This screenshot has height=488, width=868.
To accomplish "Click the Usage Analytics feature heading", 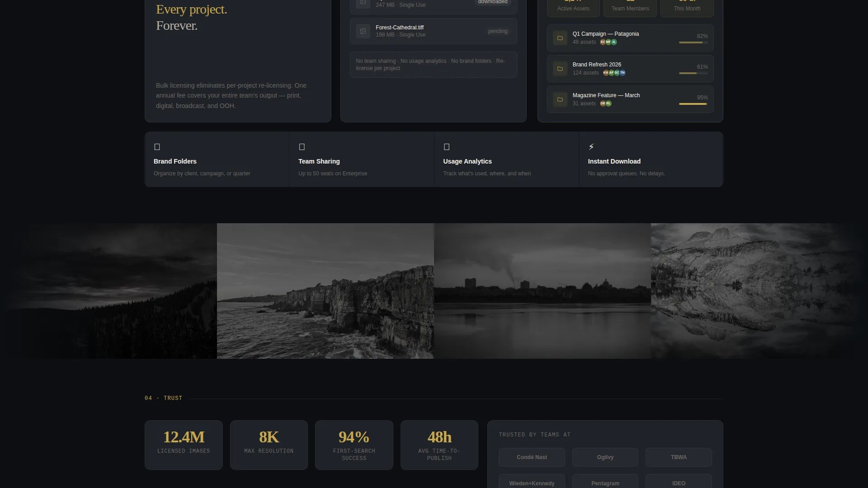I will point(467,161).
